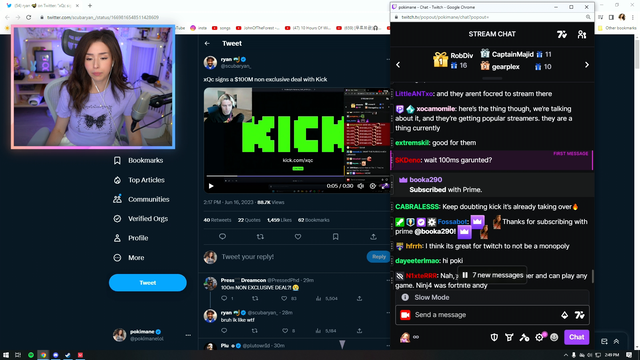Open Other bookmarks folder
This screenshot has width=640, height=360.
click(x=617, y=28)
